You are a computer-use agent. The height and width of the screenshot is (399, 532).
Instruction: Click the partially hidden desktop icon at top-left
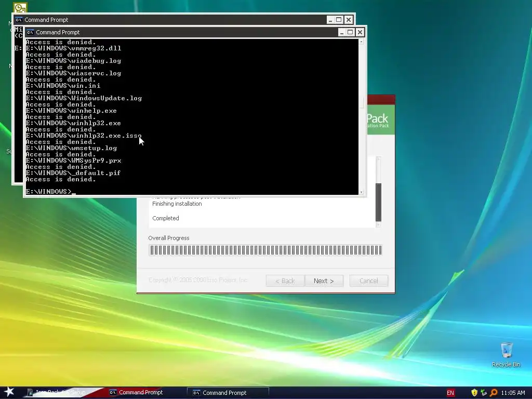coord(20,7)
